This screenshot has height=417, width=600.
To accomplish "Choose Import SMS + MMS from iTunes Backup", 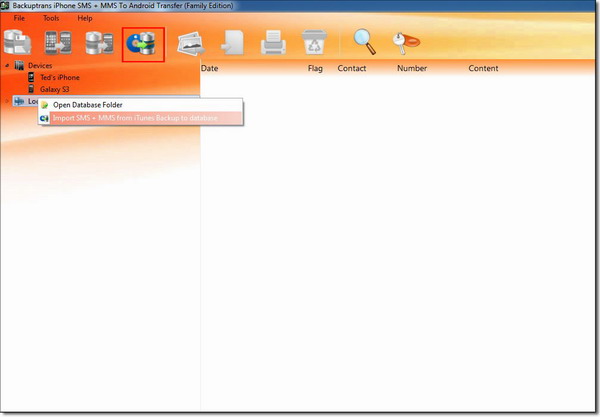I will [140, 118].
